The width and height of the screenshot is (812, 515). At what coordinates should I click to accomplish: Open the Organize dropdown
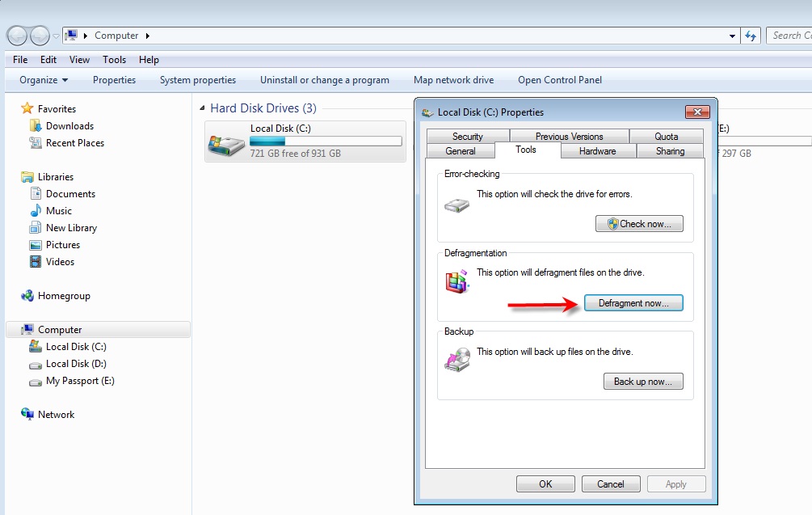click(44, 80)
